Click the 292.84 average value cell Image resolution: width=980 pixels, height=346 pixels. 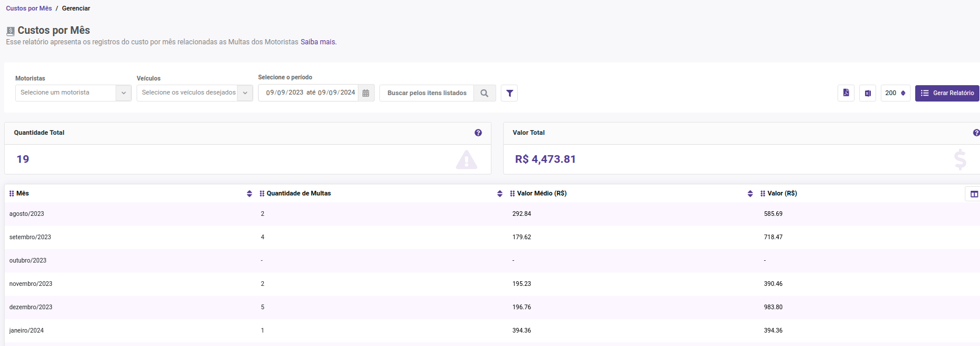[522, 214]
